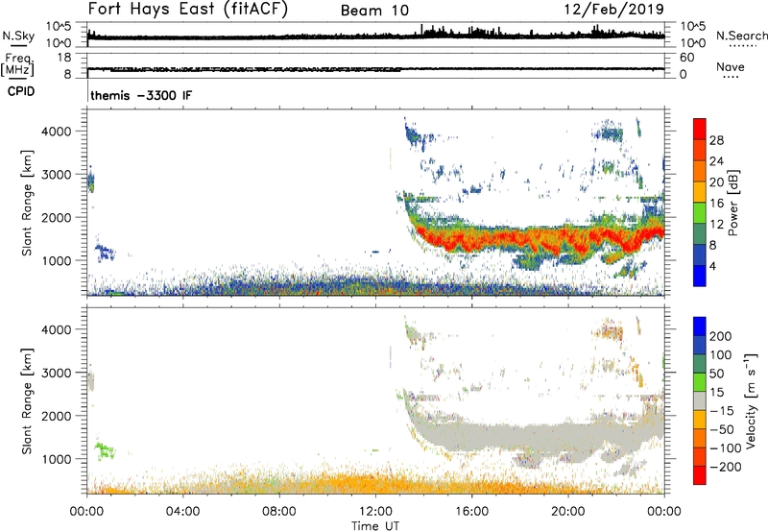This screenshot has height=532, width=768.
Task: Click the power panel 'Slant Range [km]' label
Action: pos(27,203)
